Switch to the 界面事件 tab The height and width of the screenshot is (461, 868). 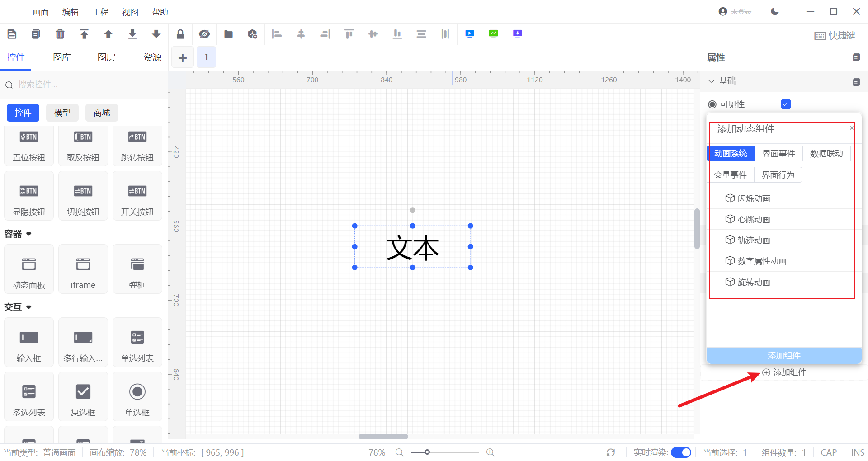(778, 154)
